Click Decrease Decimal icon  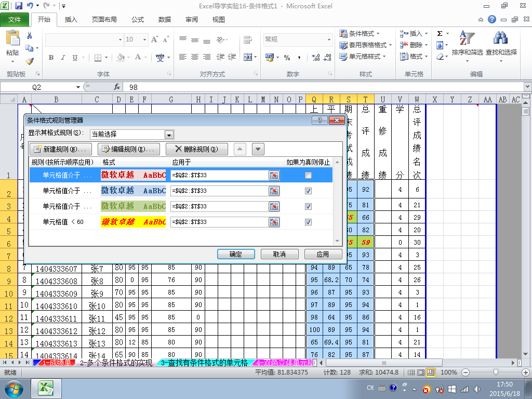pos(327,57)
